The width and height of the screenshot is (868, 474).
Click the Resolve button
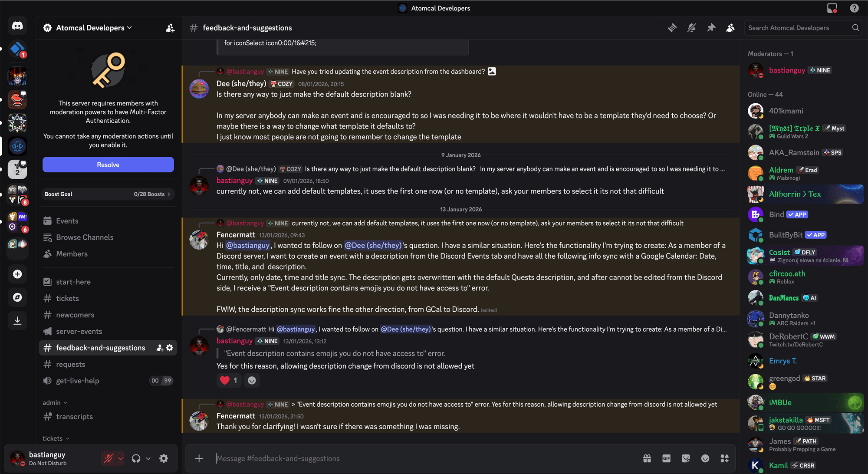(108, 165)
